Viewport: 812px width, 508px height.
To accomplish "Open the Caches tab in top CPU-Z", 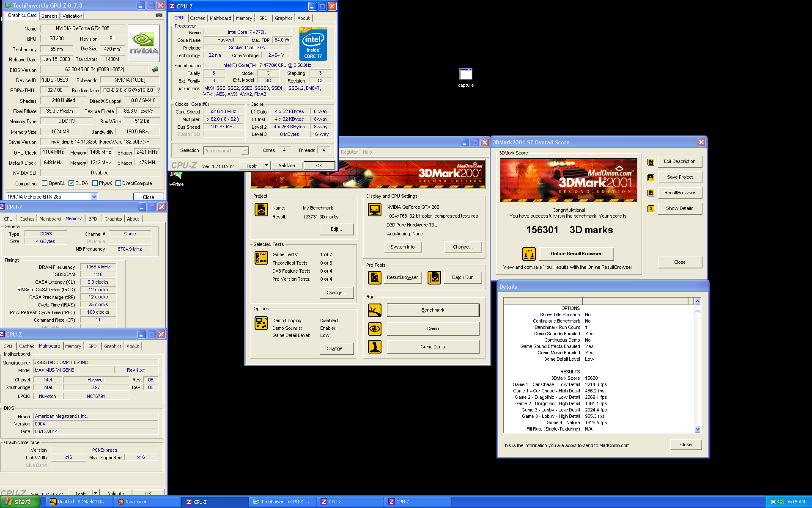I will pos(198,18).
